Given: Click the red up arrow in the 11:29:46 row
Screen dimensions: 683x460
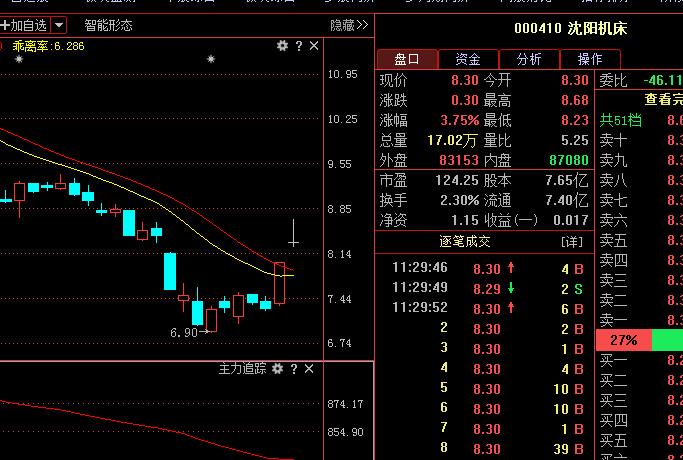Looking at the screenshot, I should tap(511, 268).
